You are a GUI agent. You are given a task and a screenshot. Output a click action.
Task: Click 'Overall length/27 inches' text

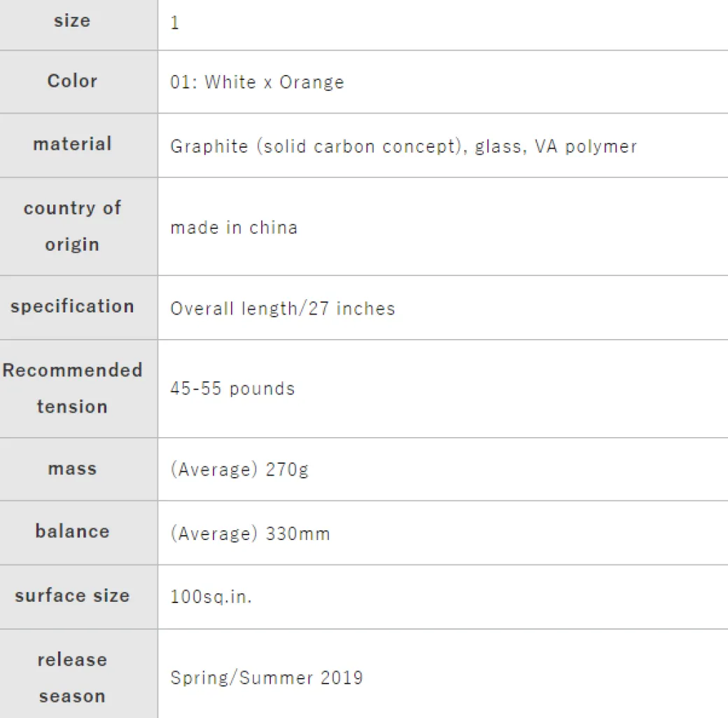tap(283, 308)
